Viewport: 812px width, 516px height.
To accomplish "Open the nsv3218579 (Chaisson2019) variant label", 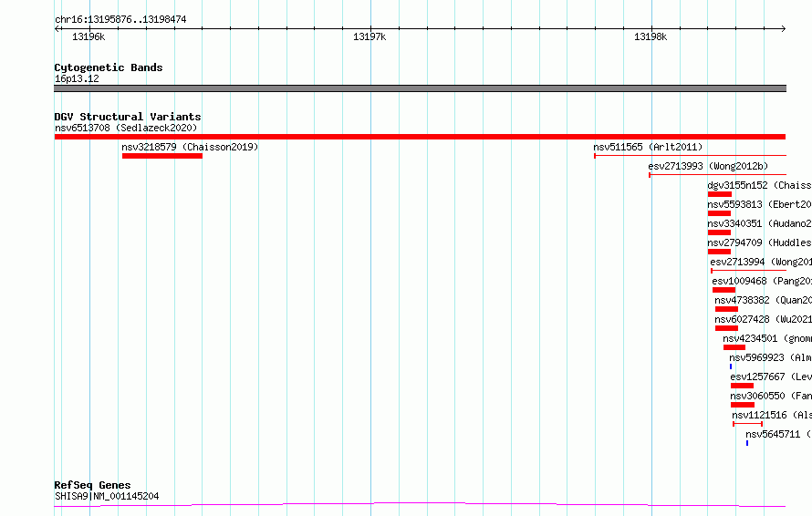I will (x=190, y=147).
